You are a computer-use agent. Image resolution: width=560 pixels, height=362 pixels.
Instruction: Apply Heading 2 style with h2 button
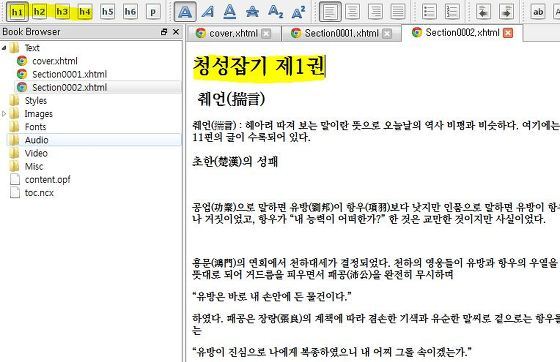click(x=39, y=12)
